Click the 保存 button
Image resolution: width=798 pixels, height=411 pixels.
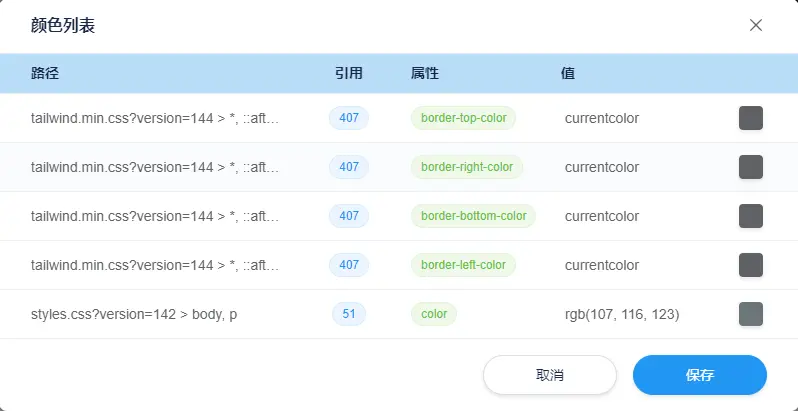tap(699, 375)
